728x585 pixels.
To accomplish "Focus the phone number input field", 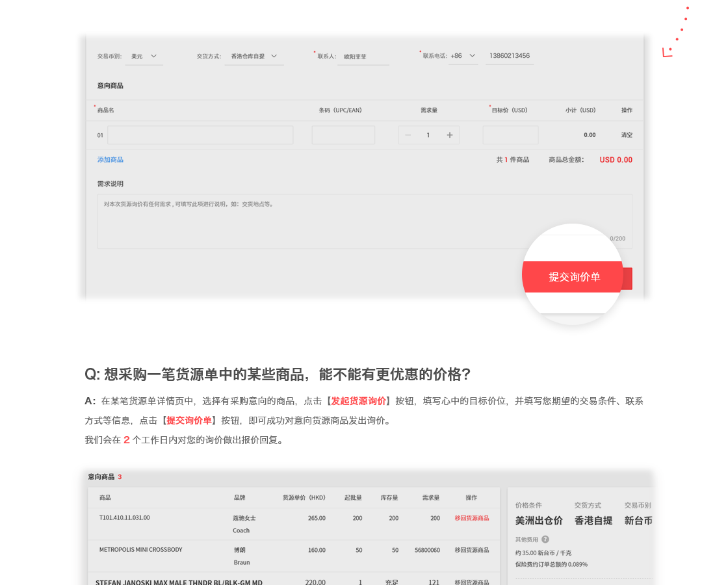I will [x=509, y=56].
